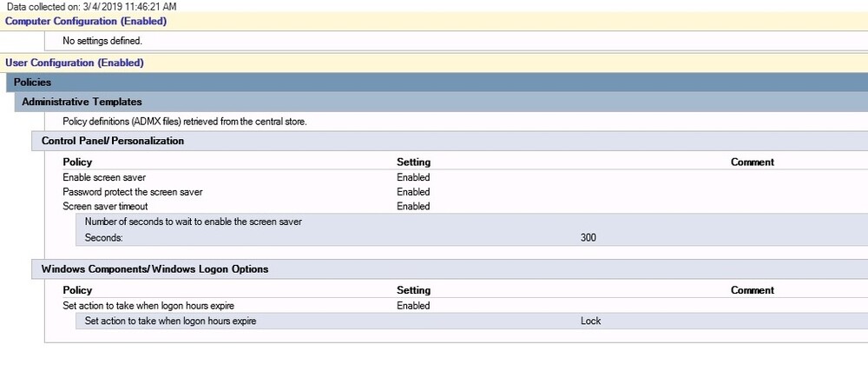Click the ADMX central store description line
This screenshot has height=371, width=868.
point(184,122)
